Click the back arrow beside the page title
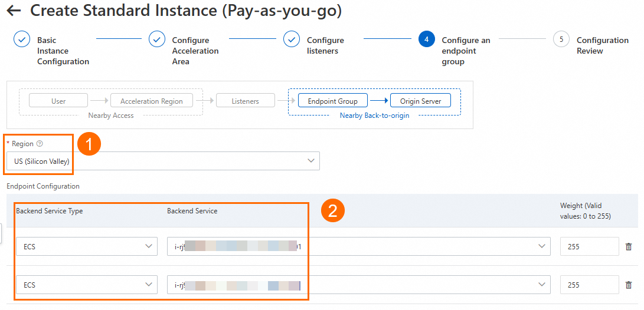The height and width of the screenshot is (310, 644). tap(14, 11)
